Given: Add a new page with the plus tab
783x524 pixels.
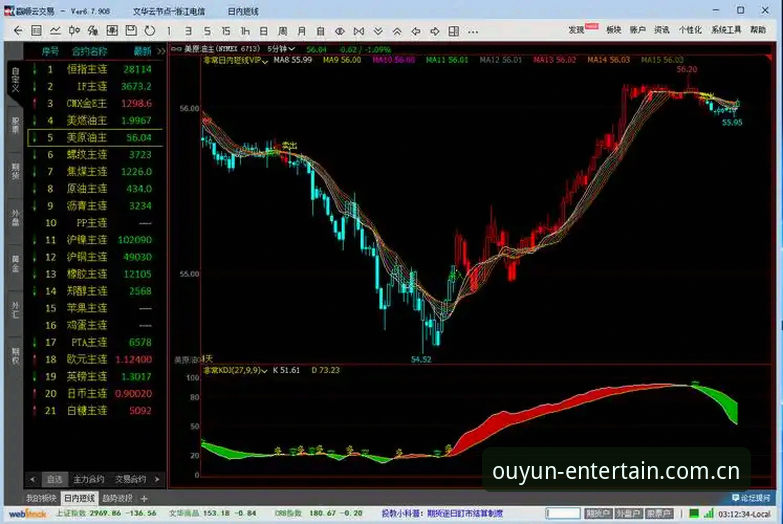Looking at the screenshot, I should [x=144, y=498].
